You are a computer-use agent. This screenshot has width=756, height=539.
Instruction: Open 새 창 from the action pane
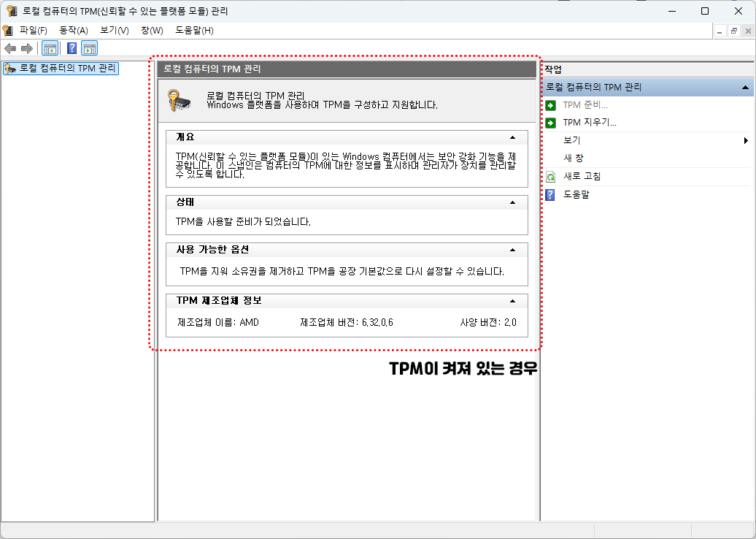pyautogui.click(x=574, y=158)
